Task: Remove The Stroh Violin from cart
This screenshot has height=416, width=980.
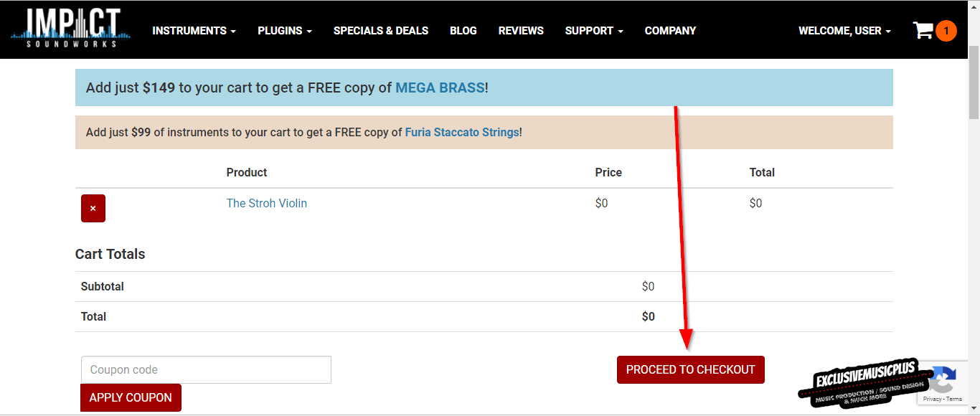Action: (x=93, y=208)
